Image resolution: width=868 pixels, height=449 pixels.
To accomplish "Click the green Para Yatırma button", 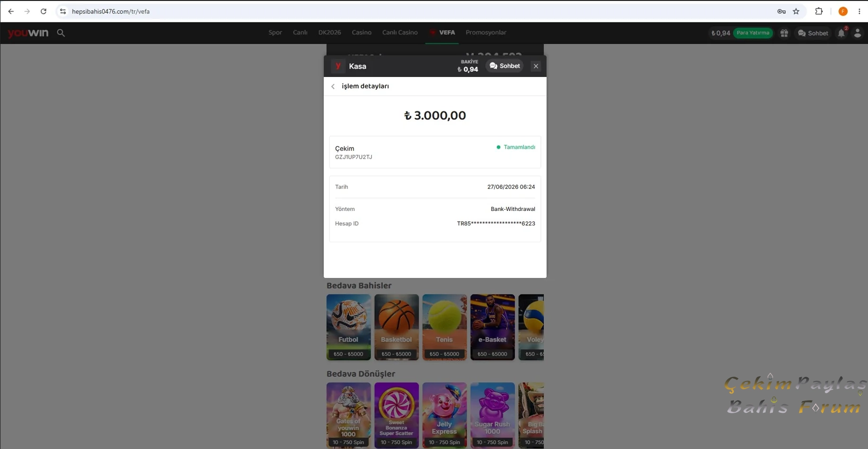I will pyautogui.click(x=753, y=33).
